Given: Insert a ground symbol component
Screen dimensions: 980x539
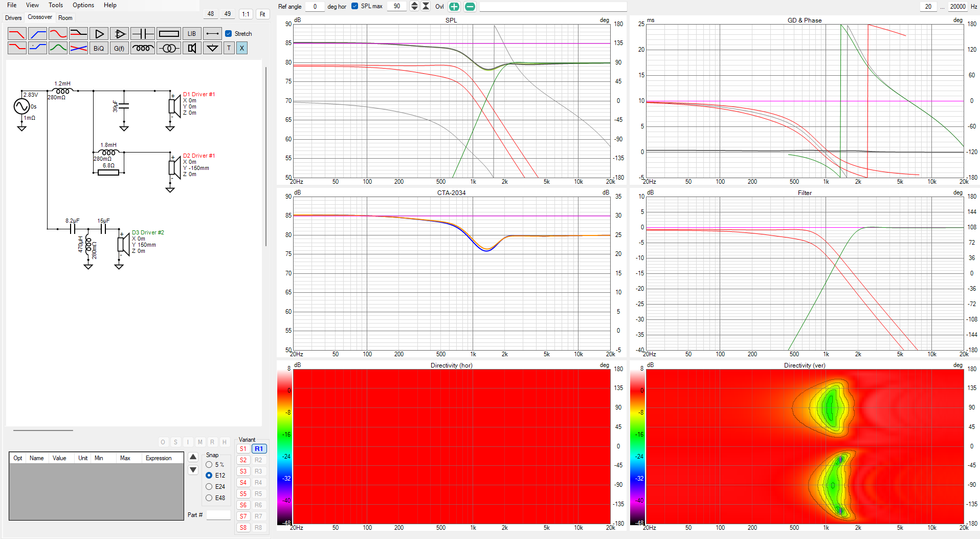Looking at the screenshot, I should (x=212, y=48).
